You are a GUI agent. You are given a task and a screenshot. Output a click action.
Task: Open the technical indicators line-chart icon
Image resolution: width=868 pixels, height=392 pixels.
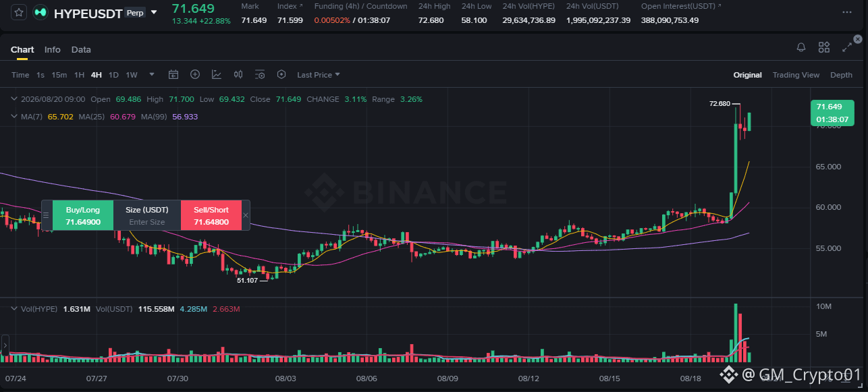coord(217,75)
